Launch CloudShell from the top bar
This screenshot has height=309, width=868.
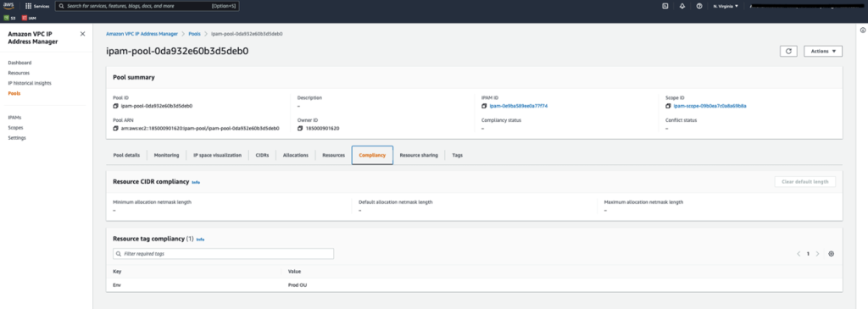point(665,6)
